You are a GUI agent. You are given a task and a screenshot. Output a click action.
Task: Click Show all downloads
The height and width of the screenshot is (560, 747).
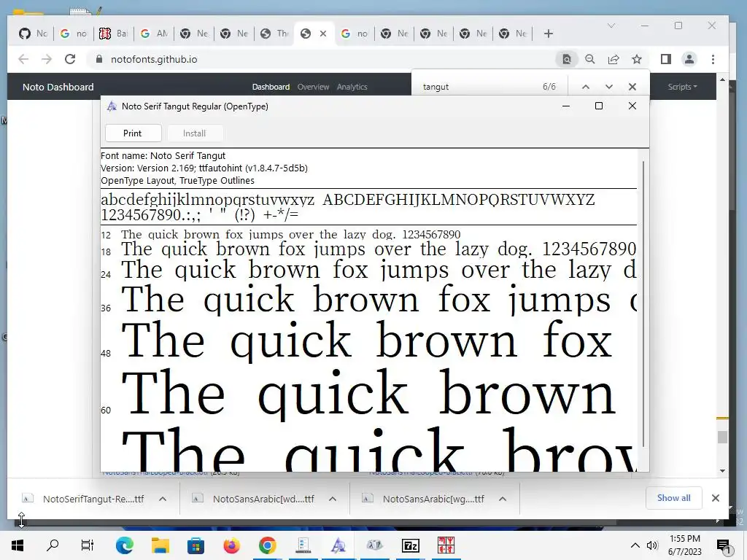click(x=673, y=497)
